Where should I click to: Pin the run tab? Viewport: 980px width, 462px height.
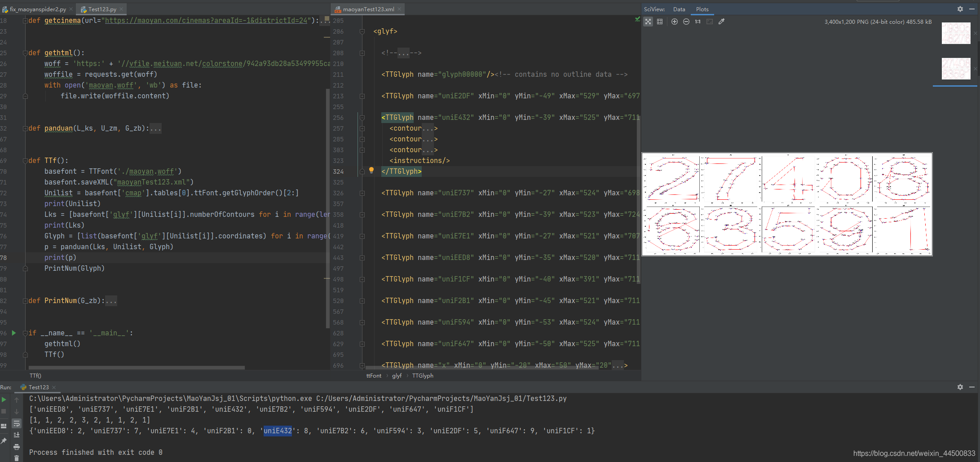tap(4, 441)
